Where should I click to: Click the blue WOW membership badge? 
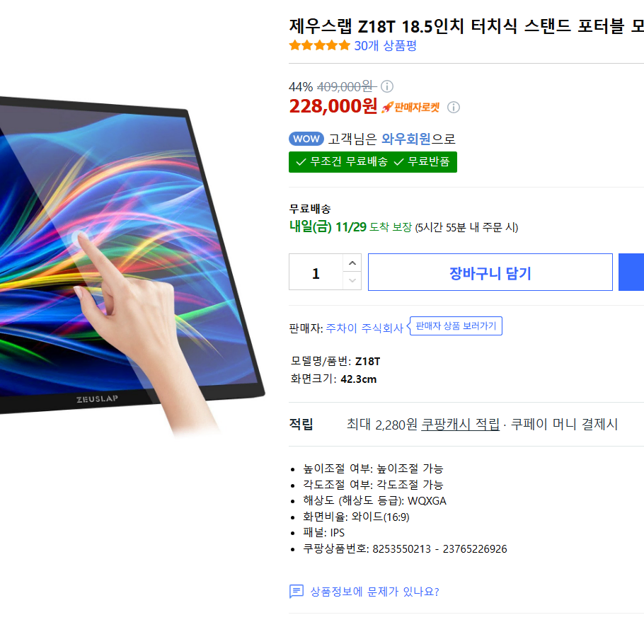click(306, 139)
